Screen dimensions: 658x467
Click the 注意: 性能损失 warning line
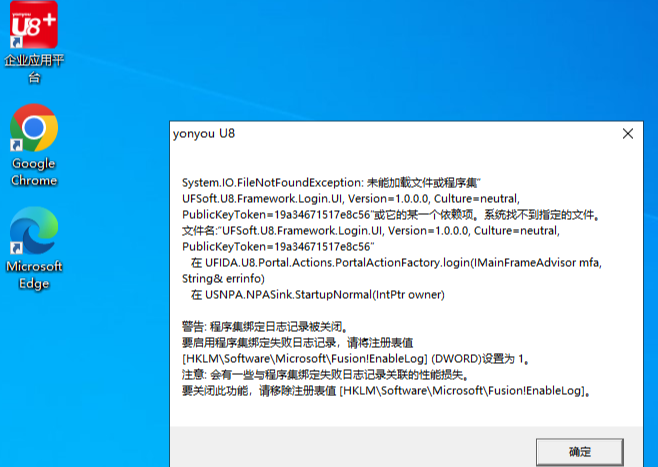point(326,374)
